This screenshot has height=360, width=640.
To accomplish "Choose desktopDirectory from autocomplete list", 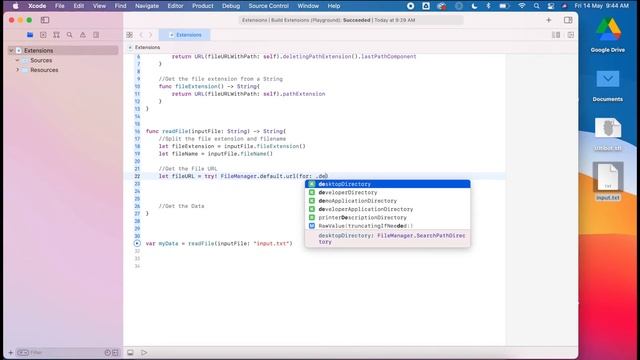I will 388,184.
